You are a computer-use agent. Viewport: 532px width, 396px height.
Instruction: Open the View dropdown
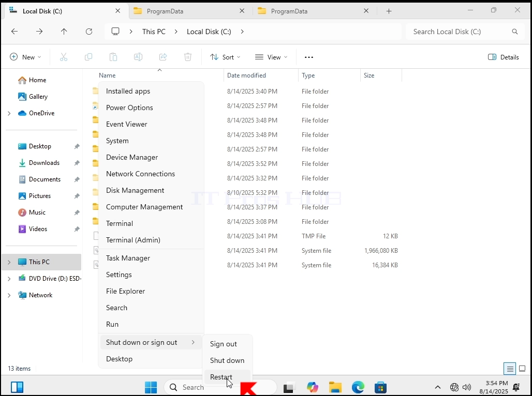[271, 57]
